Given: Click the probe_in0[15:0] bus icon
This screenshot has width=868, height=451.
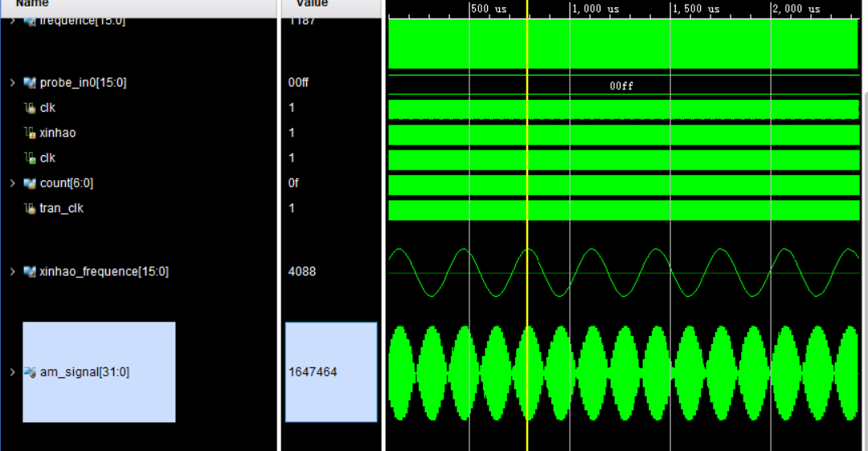Looking at the screenshot, I should coord(30,83).
